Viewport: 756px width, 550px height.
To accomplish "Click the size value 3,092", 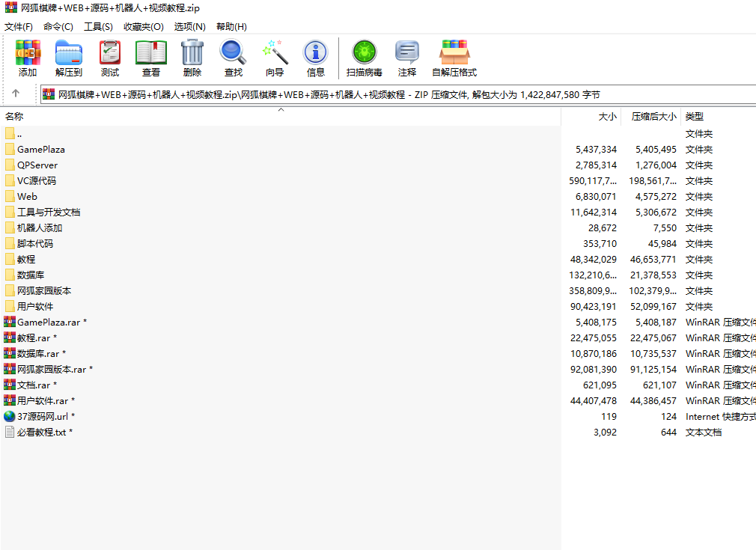I will pos(605,432).
